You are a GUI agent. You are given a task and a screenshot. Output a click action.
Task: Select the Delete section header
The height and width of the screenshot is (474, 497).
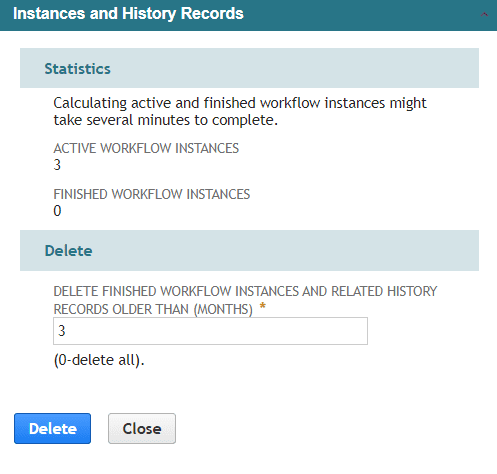(x=68, y=251)
